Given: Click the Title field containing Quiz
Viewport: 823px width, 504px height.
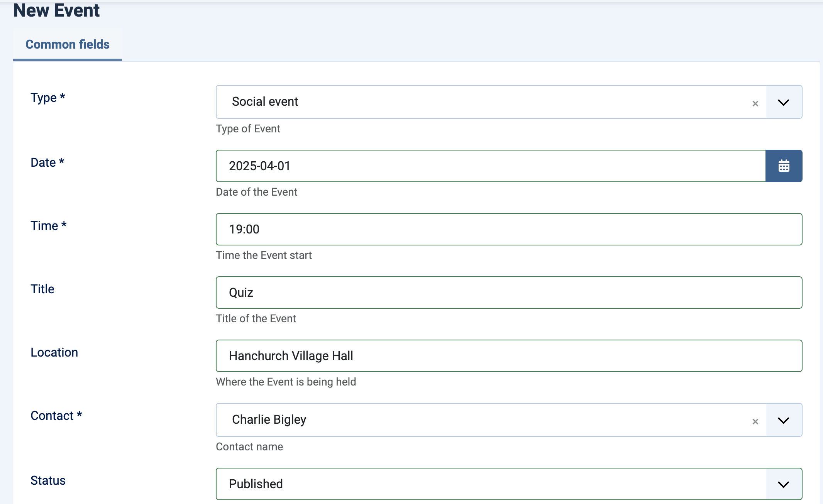Looking at the screenshot, I should pyautogui.click(x=509, y=293).
